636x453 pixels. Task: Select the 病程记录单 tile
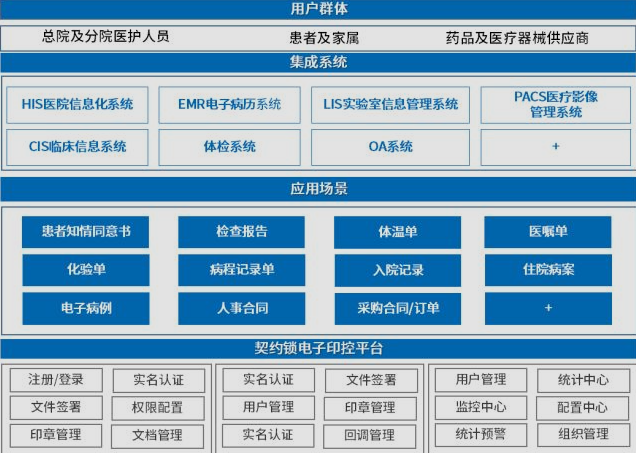click(241, 270)
